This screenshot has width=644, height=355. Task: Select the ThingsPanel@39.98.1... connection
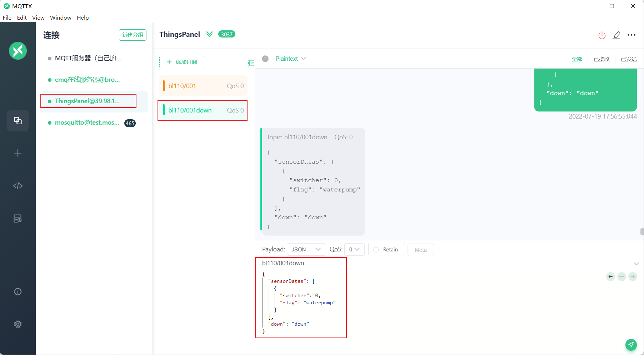tap(94, 101)
